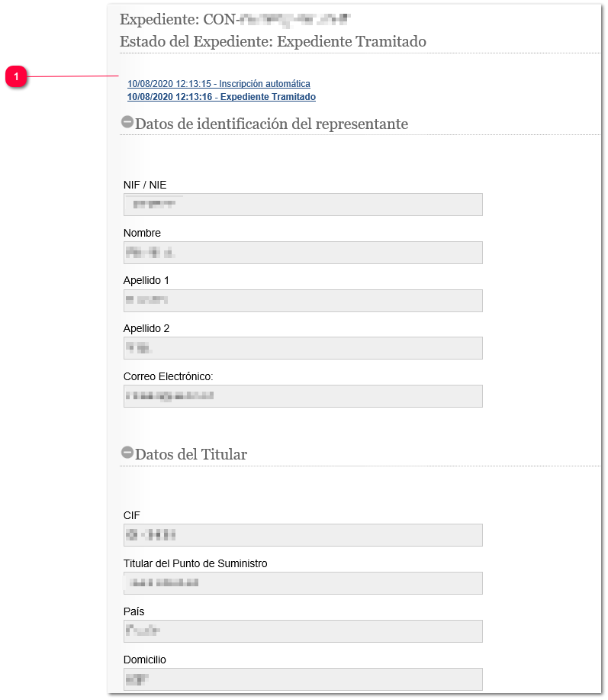Click the Expediente CON- header text

pos(235,19)
